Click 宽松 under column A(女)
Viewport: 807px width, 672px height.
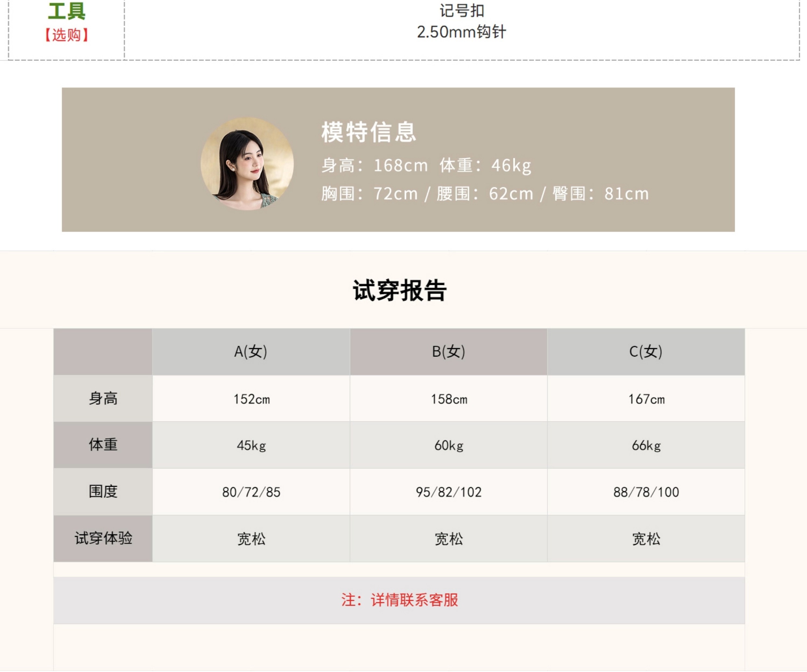click(251, 539)
